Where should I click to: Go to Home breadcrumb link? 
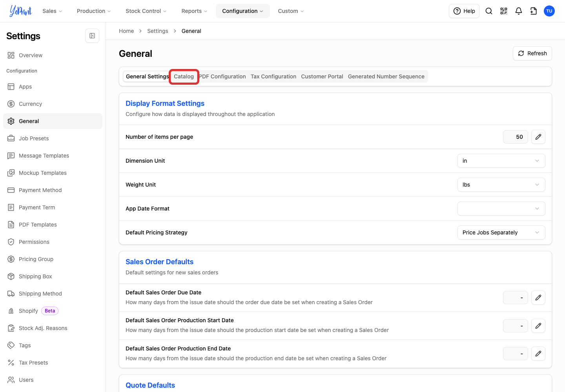pyautogui.click(x=126, y=31)
